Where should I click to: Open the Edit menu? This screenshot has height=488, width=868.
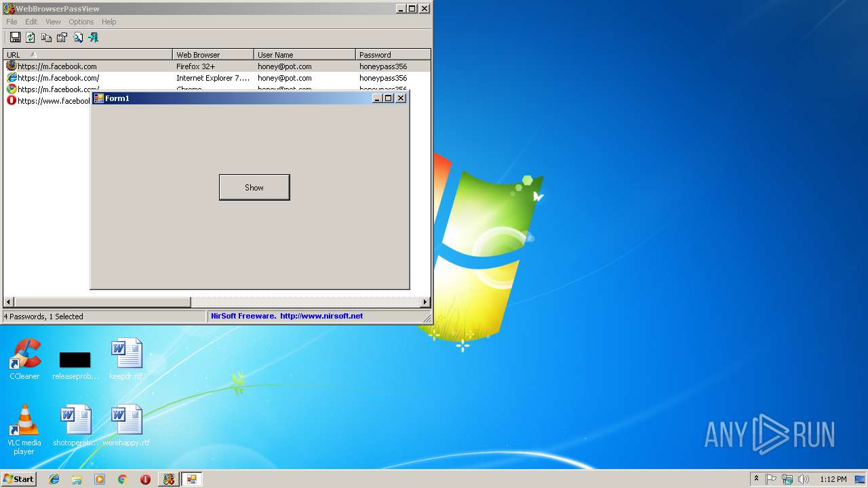(31, 22)
